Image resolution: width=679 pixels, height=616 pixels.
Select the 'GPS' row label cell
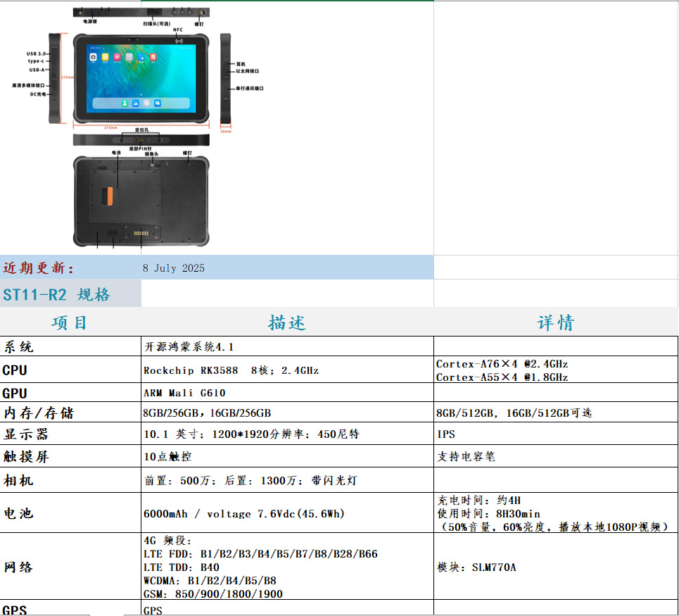tap(70, 608)
